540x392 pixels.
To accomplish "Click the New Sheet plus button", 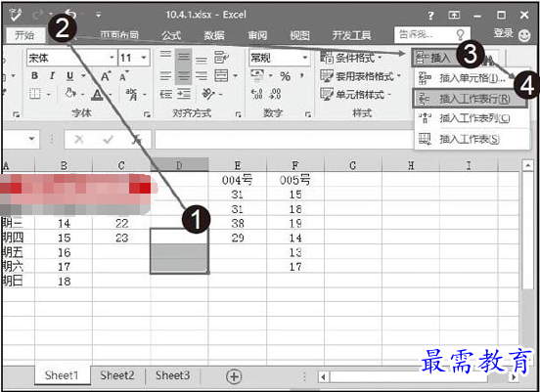I will pyautogui.click(x=234, y=376).
